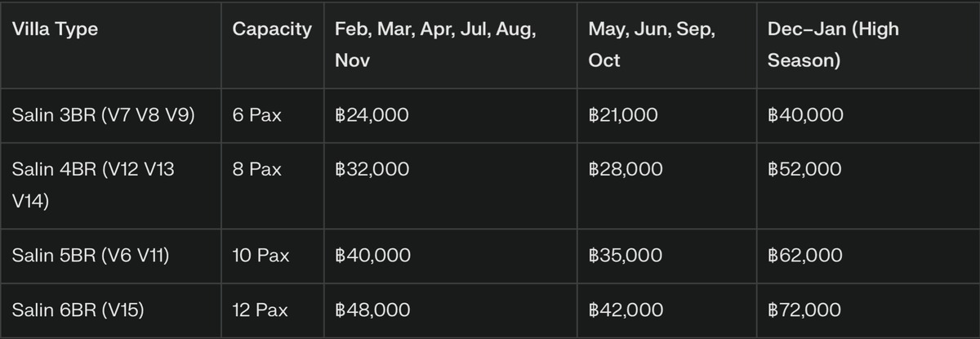Select the May, Jun, Sep, Oct header
980x339 pixels.
click(652, 45)
